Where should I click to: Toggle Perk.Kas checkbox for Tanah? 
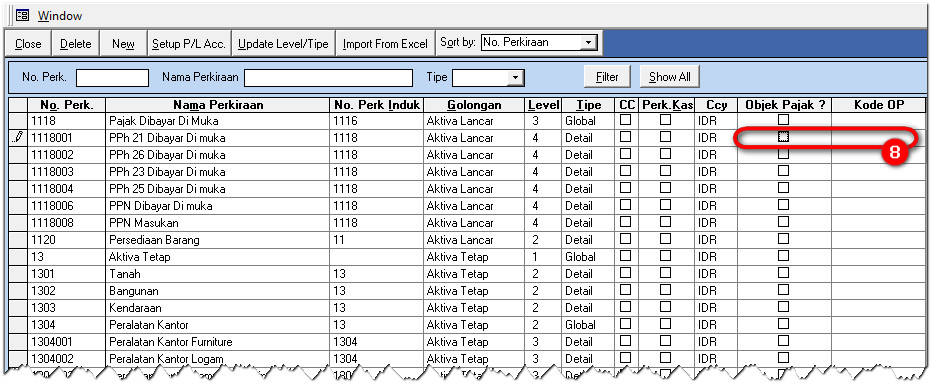click(x=666, y=273)
